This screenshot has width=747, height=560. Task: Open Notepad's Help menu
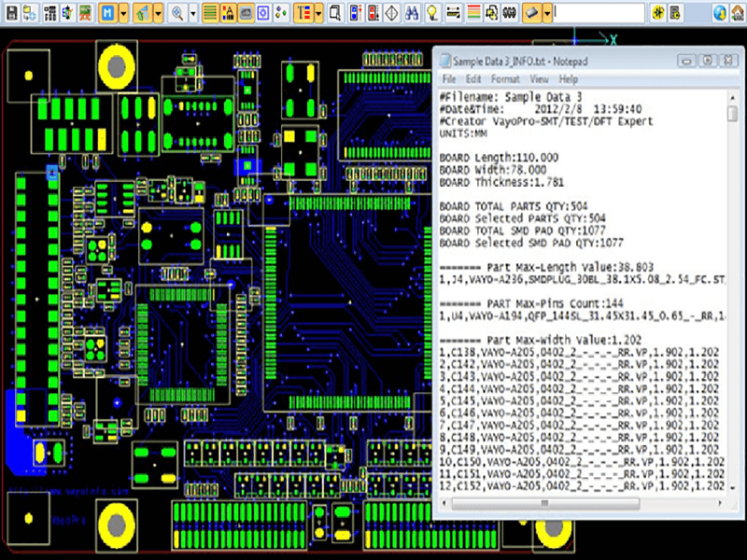tap(568, 79)
